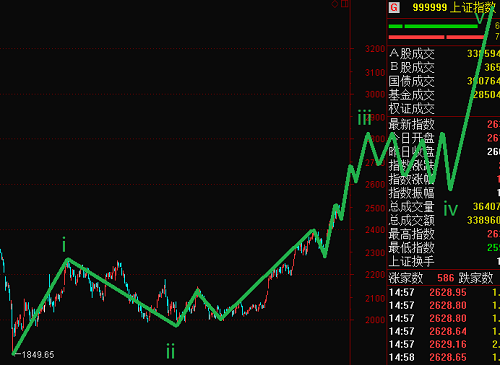Select the 权证成交 row label

(412, 109)
